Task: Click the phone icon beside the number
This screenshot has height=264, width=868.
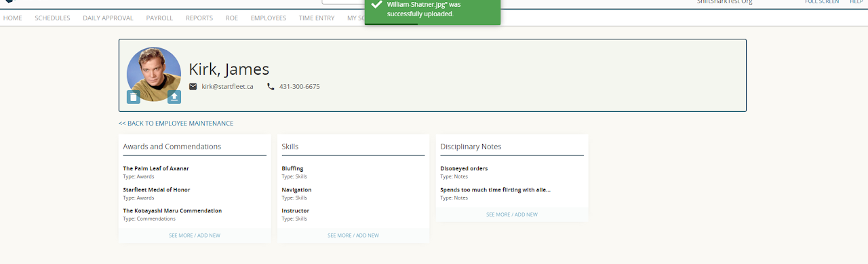Action: (271, 87)
